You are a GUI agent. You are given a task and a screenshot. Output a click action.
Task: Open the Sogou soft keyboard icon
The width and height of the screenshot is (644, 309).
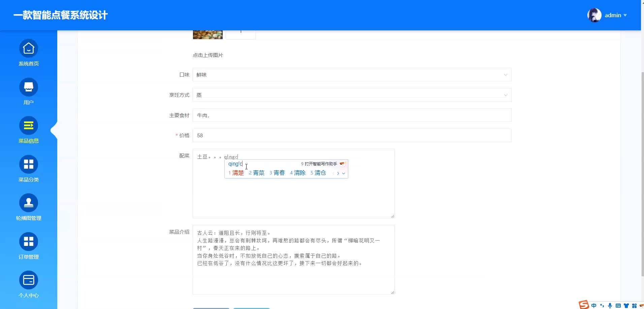(619, 305)
